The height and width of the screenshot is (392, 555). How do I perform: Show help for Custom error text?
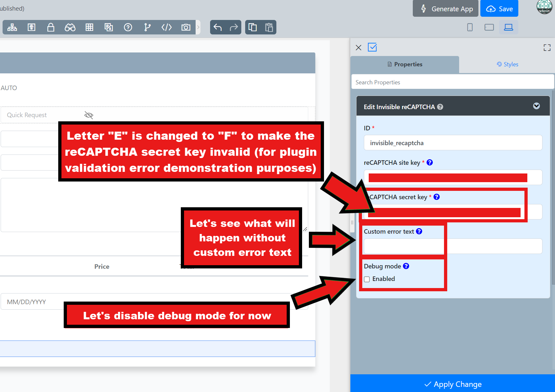coord(419,231)
